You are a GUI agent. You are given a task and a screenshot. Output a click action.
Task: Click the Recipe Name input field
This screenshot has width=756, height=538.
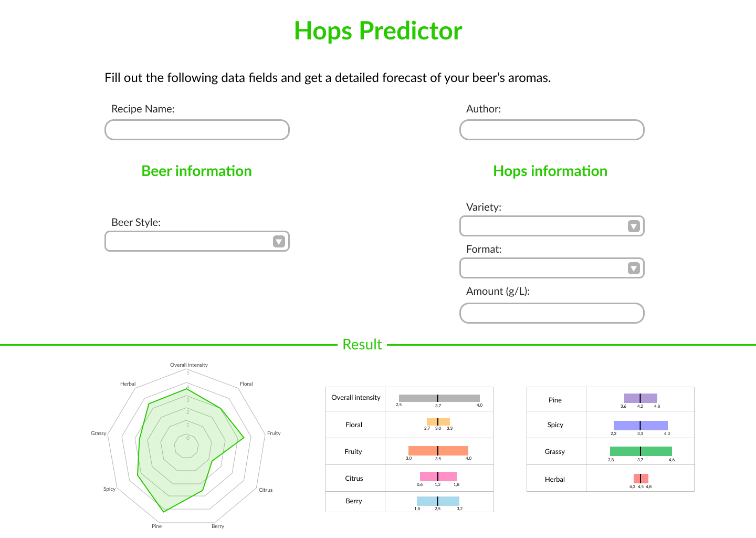coord(197,130)
